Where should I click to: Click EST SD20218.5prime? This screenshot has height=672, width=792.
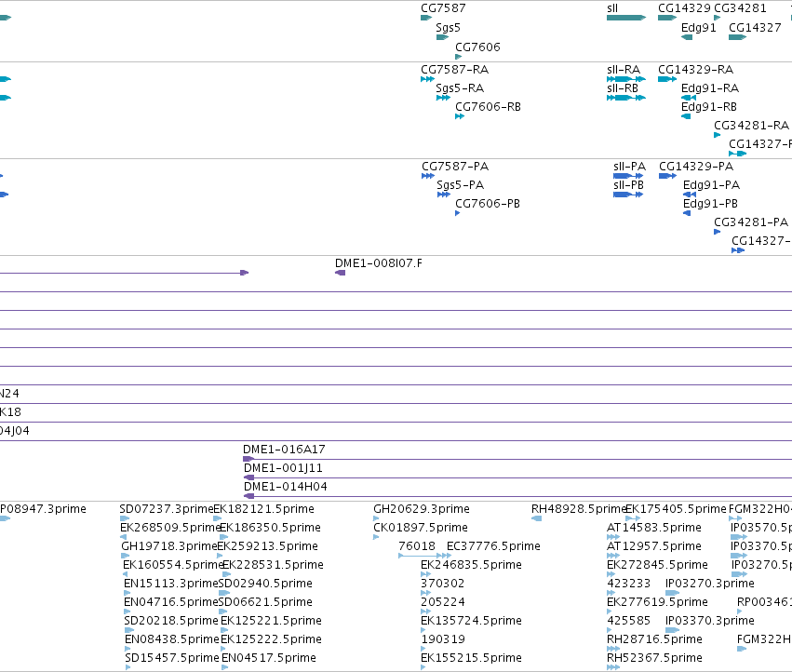tap(171, 621)
